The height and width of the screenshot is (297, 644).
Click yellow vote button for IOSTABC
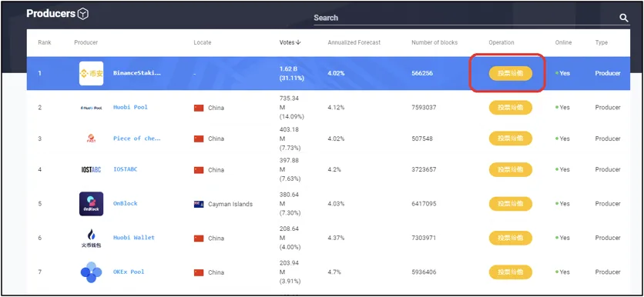(x=511, y=169)
